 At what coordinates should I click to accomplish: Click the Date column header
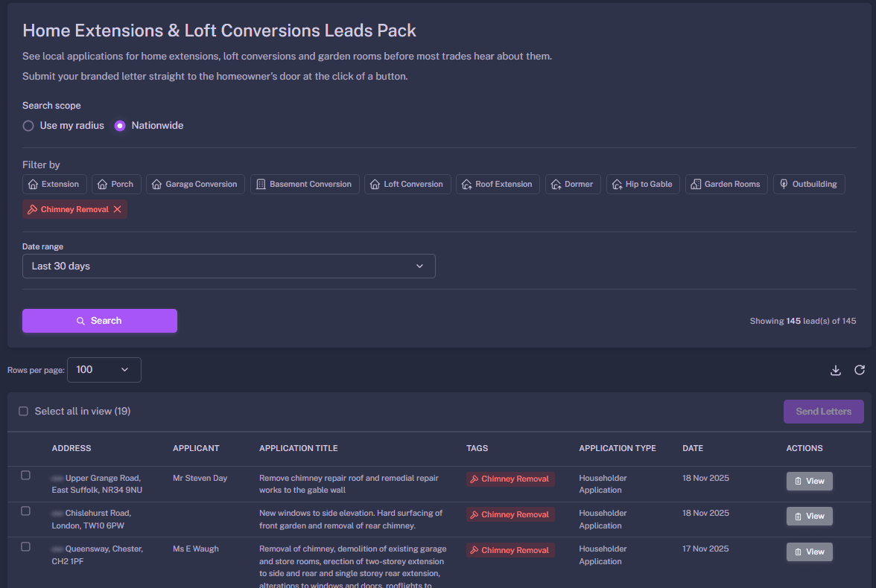point(692,448)
